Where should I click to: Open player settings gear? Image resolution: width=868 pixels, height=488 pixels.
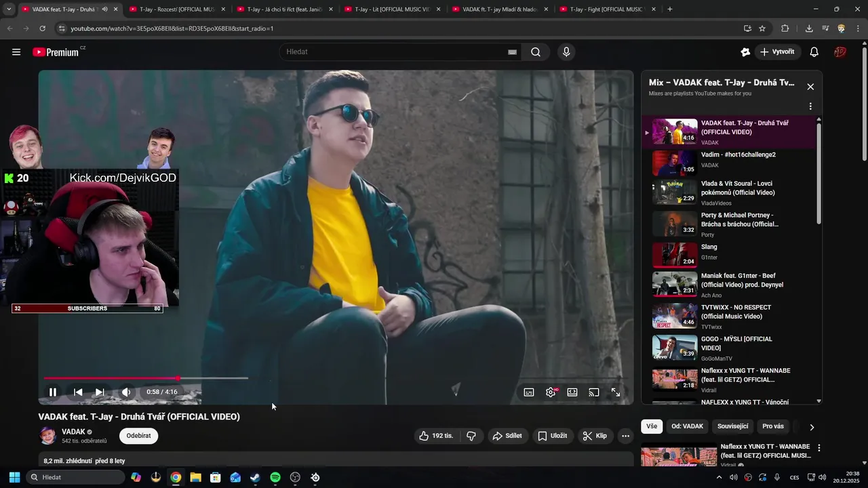coord(551,392)
